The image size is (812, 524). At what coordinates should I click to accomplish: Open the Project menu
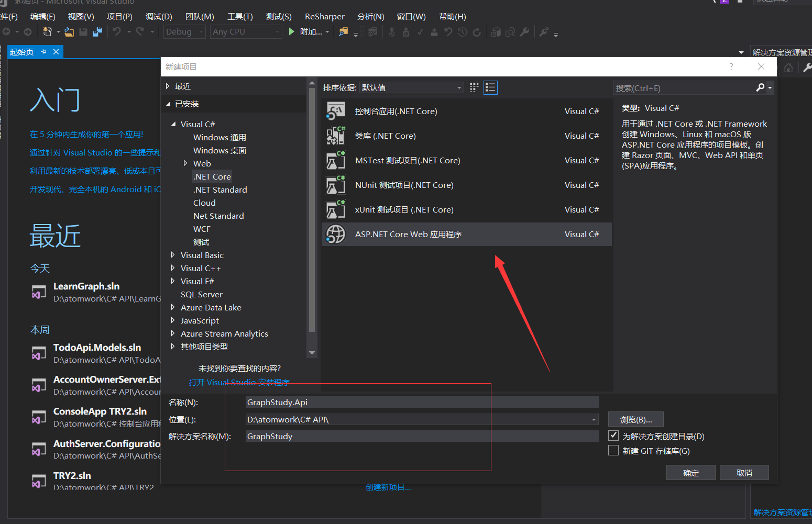pyautogui.click(x=119, y=17)
